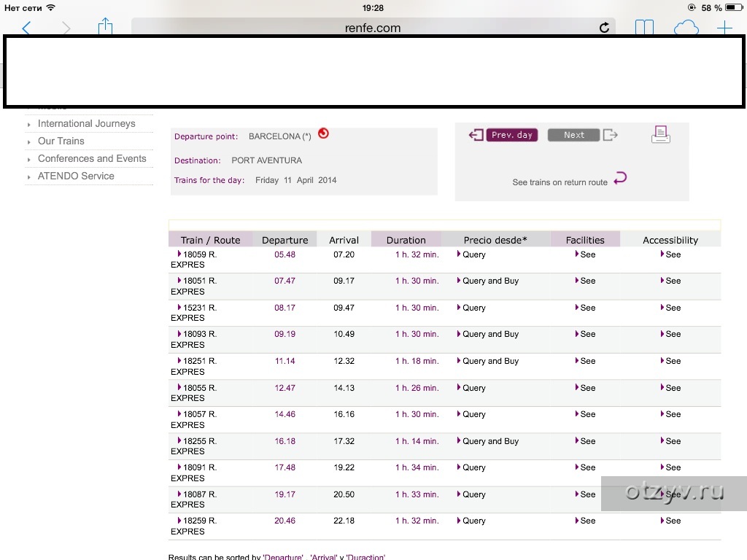Click the printer icon
Screen dimensions: 747x560
click(661, 134)
